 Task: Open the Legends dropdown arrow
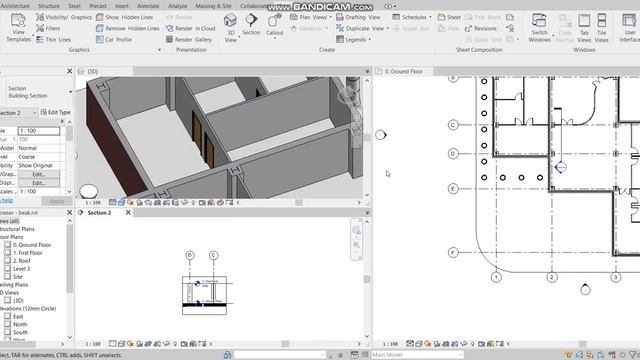click(369, 39)
